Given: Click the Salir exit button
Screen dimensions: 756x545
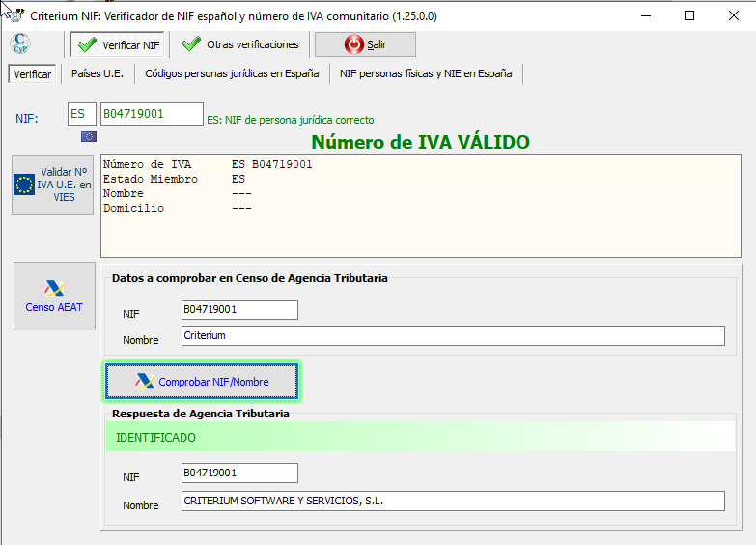Looking at the screenshot, I should [365, 44].
